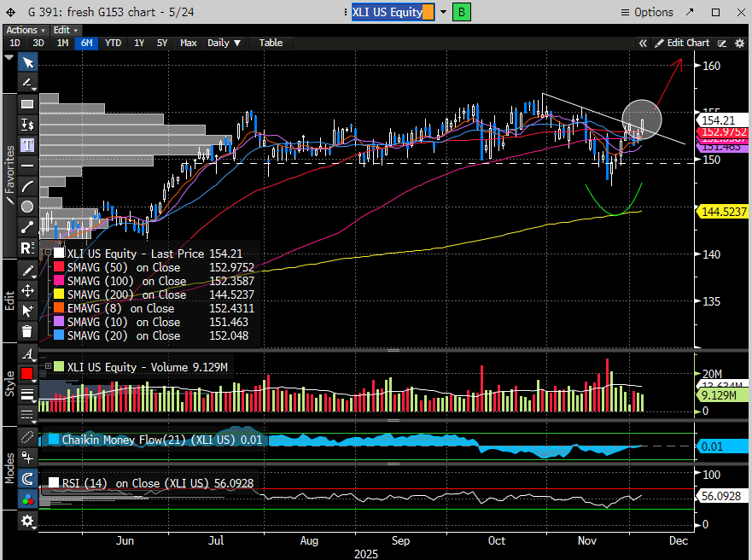Image resolution: width=752 pixels, height=560 pixels.
Task: Select the 1M time range tab
Action: [x=62, y=43]
